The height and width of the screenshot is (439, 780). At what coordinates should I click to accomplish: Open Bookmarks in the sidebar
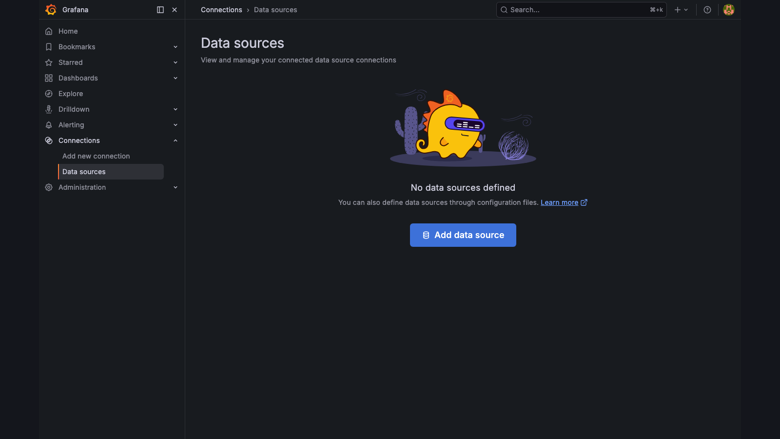[x=77, y=47]
